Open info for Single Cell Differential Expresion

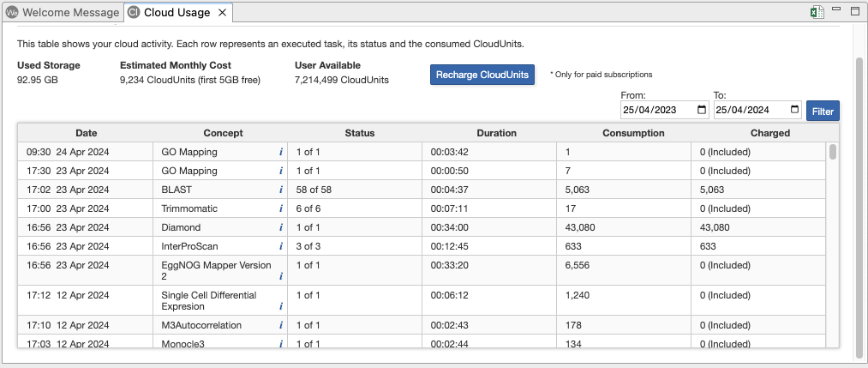click(280, 306)
